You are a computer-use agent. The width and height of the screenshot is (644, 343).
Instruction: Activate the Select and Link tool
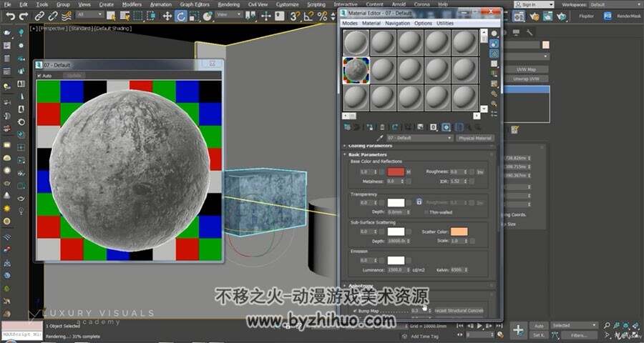tap(39, 16)
